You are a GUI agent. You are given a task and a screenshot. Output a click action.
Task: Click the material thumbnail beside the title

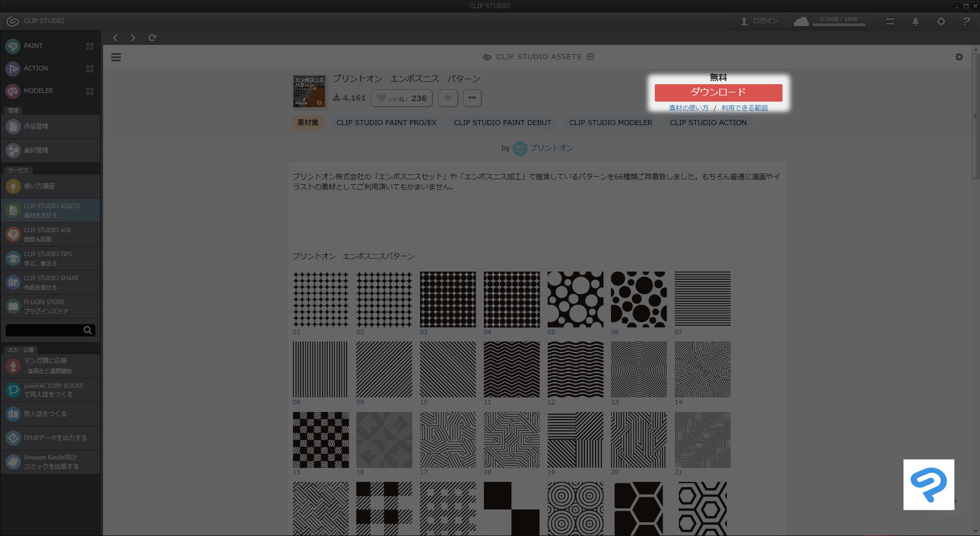pos(309,92)
